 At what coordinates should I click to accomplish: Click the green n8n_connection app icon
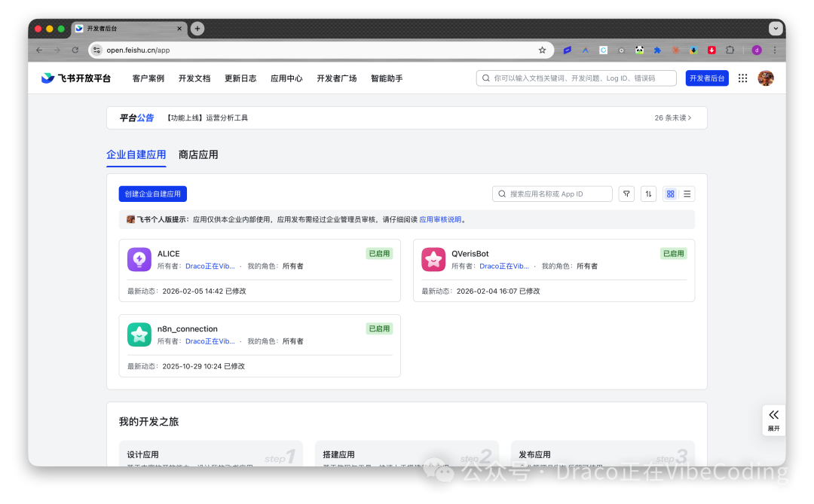click(139, 334)
